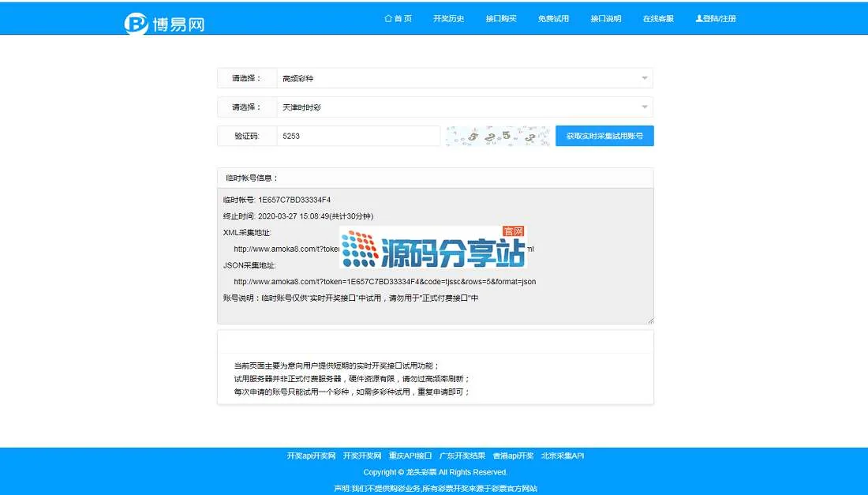Visit the 广东开奖结果 footer link

pyautogui.click(x=462, y=456)
